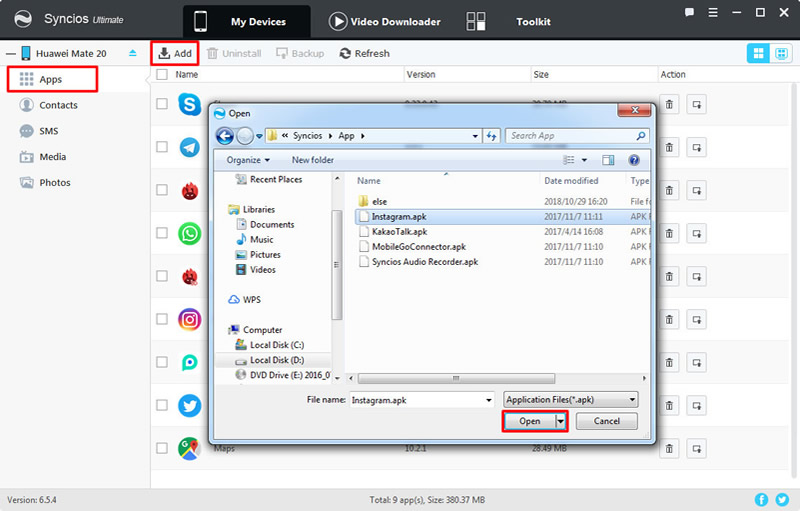Click the Twitter app icon

pos(189,406)
